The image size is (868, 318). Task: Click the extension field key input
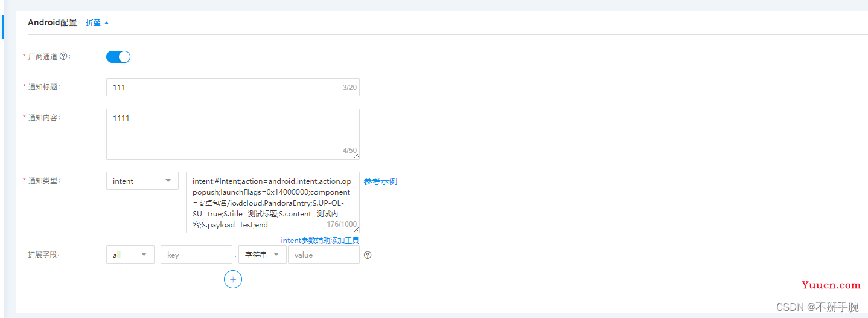point(196,255)
